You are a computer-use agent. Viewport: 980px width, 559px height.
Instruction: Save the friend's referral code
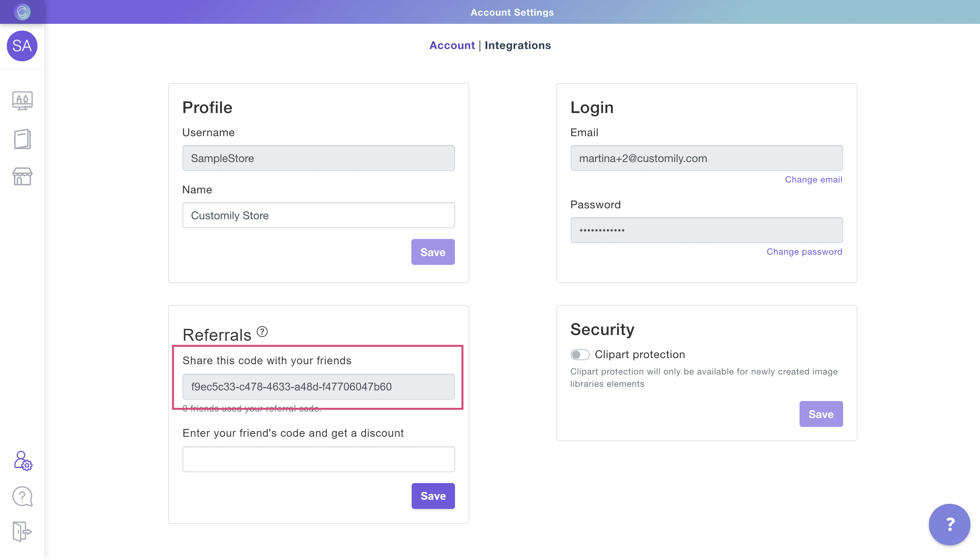click(x=432, y=496)
